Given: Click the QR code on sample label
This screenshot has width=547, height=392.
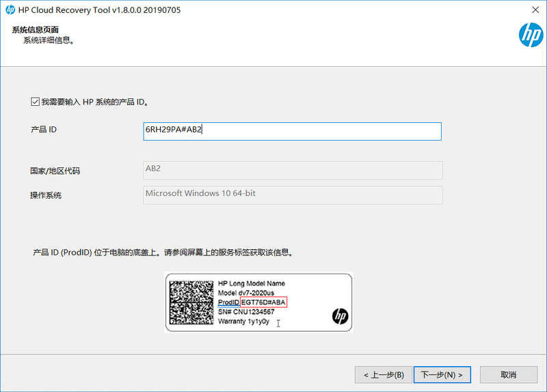Looking at the screenshot, I should coord(190,302).
